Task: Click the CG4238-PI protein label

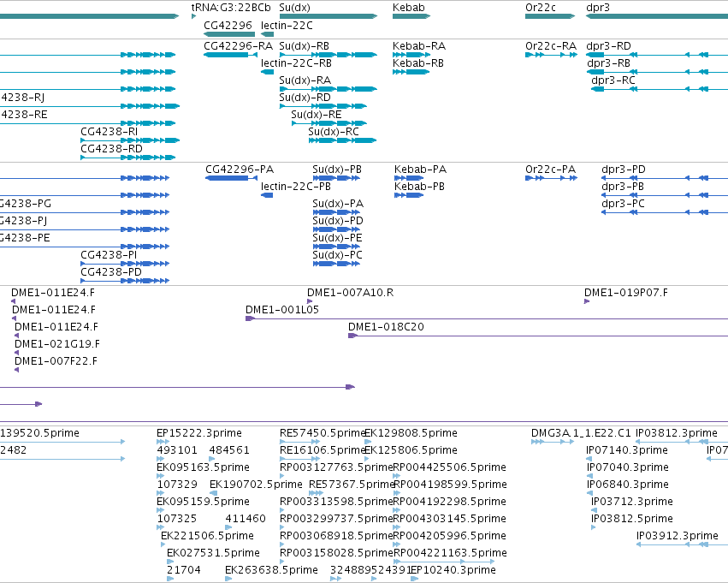Action: pos(109,255)
